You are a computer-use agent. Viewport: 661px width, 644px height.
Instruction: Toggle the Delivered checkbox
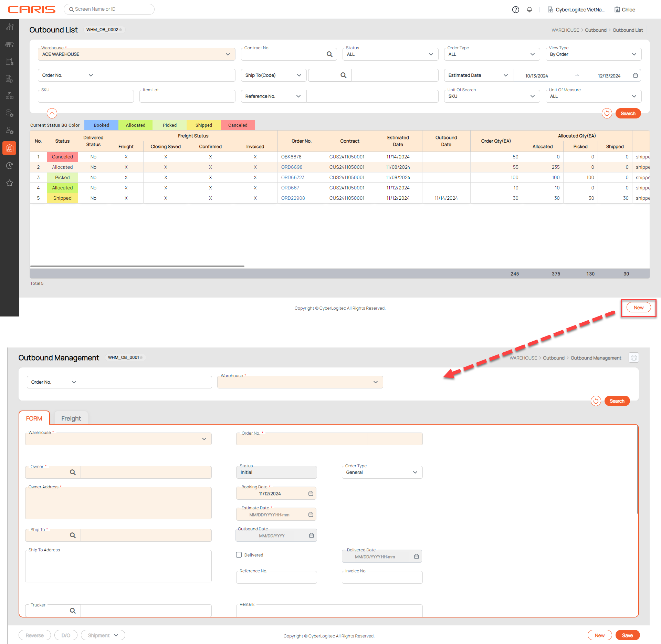[x=239, y=555]
